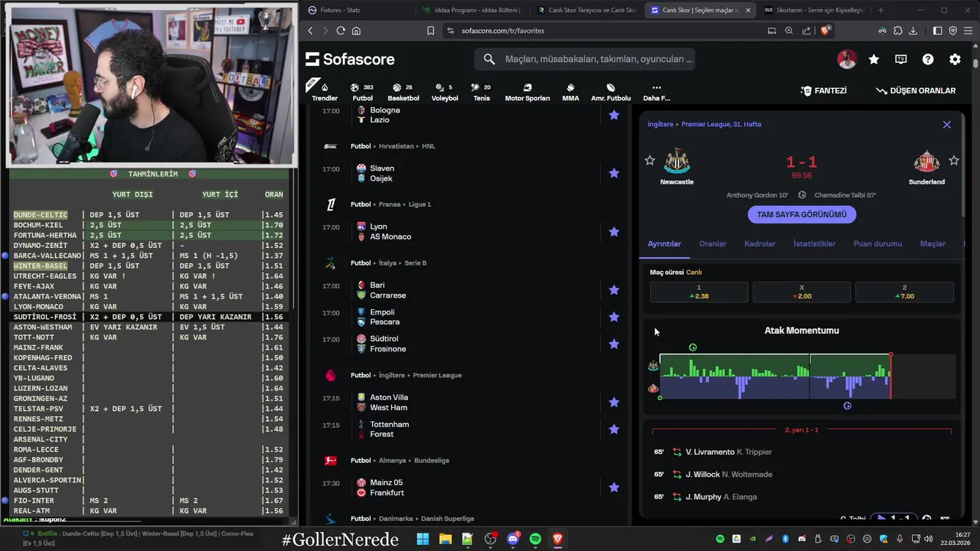The image size is (980, 551).
Task: Click the browser home button
Action: click(x=356, y=31)
